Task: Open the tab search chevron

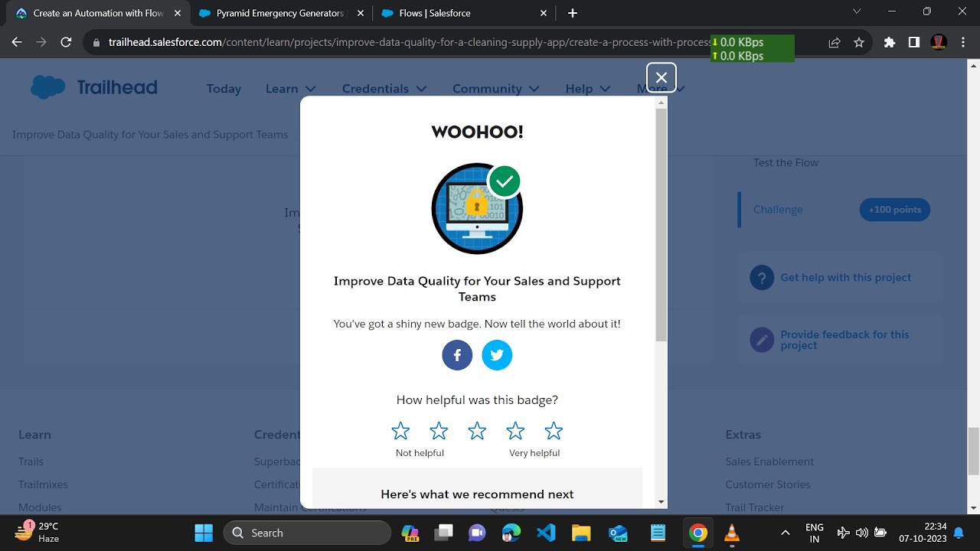Action: tap(857, 11)
